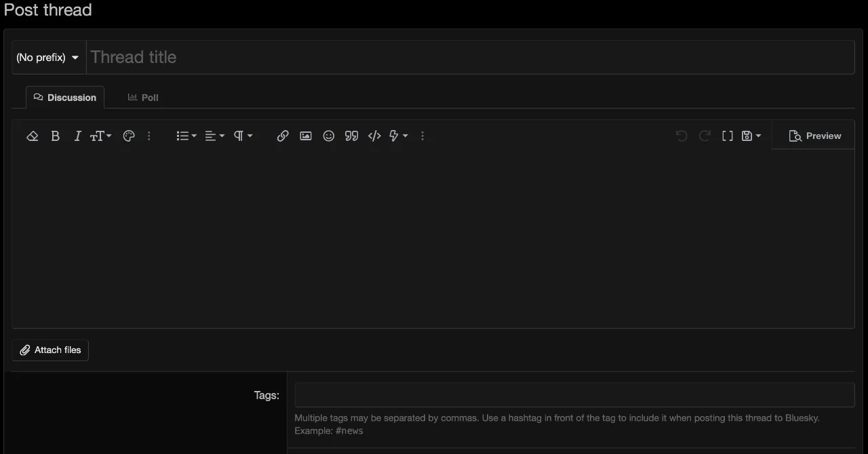Click the Attach files button

50,350
